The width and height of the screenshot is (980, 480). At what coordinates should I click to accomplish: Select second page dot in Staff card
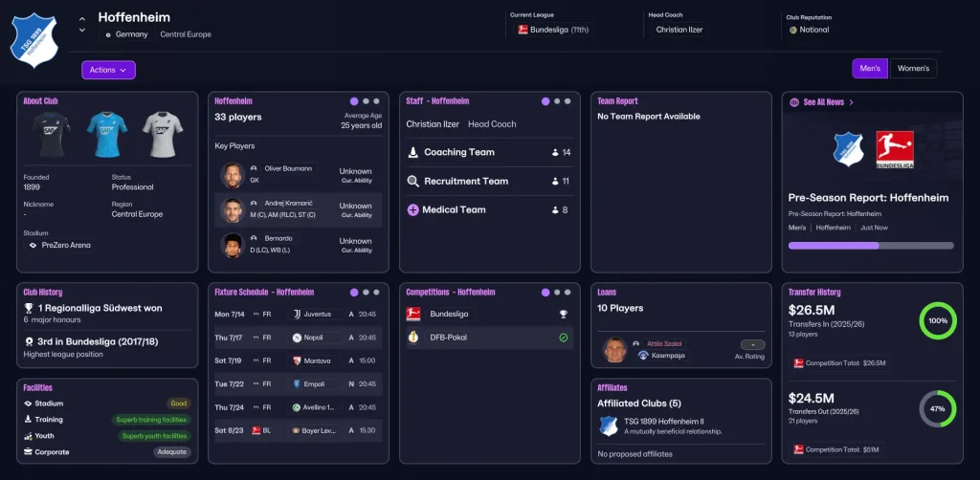pyautogui.click(x=558, y=101)
